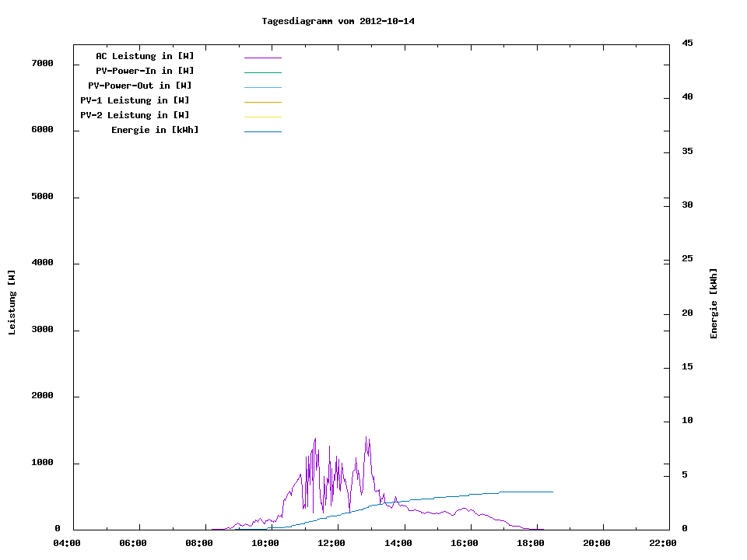The image size is (747, 560).
Task: Click the purple AC Leistung legend line
Action: point(262,58)
